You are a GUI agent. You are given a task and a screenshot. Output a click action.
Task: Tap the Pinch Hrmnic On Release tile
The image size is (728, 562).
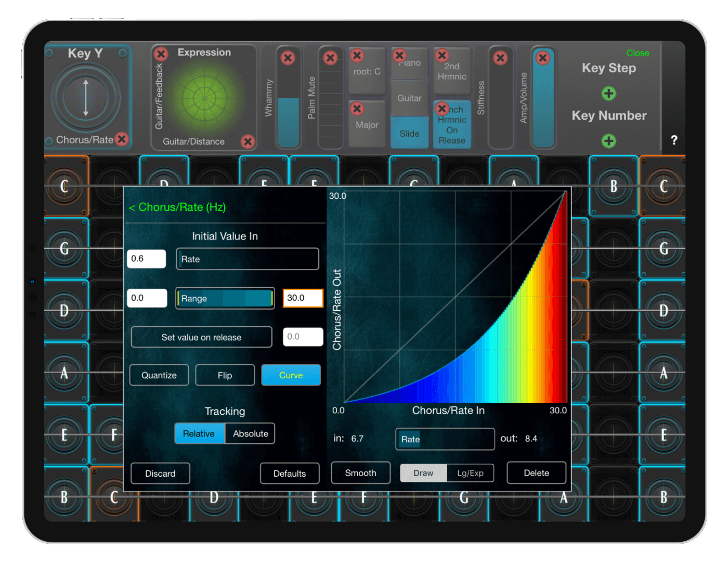click(452, 125)
